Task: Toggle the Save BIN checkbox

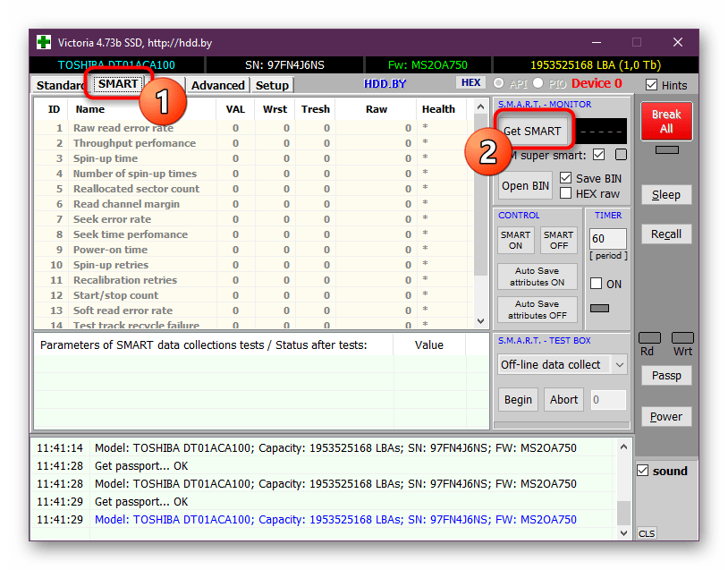Action: (x=565, y=178)
